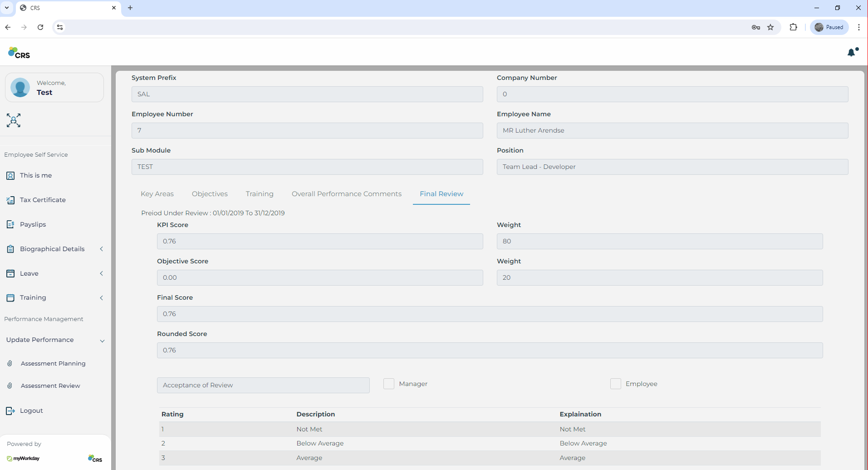868x470 pixels.
Task: Click the Rounded Score field
Action: [490, 350]
